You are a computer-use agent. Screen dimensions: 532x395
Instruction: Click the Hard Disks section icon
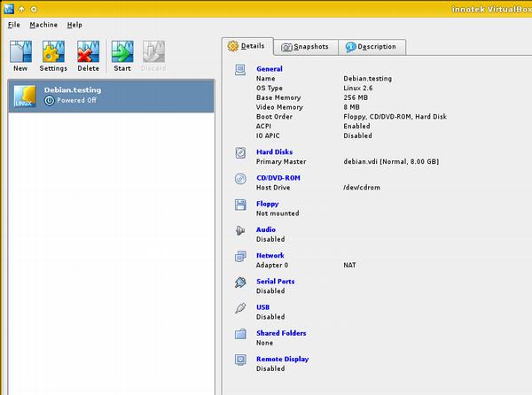pos(240,153)
